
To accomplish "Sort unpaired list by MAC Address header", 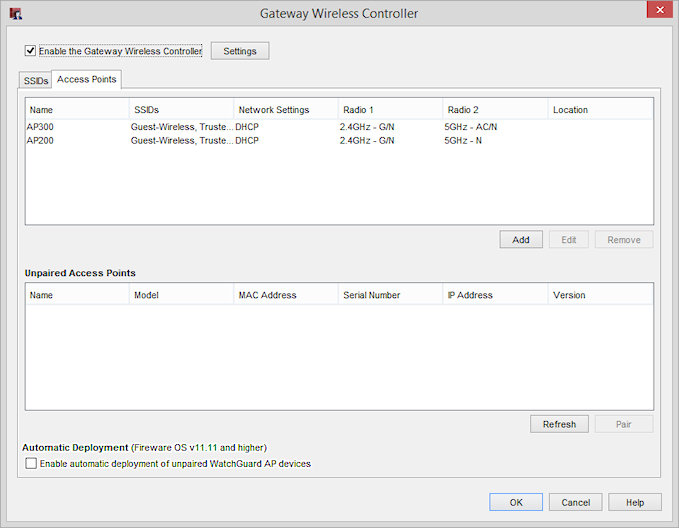I will tap(285, 295).
